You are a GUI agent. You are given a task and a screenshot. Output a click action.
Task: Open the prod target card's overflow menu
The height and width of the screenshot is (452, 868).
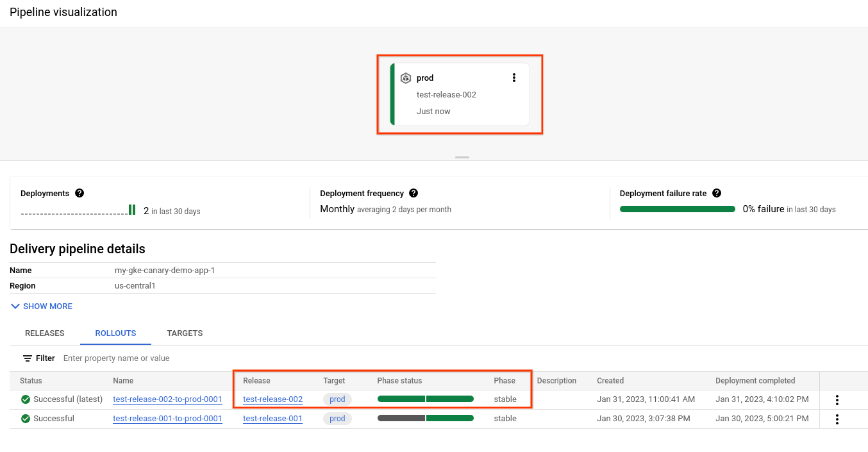point(514,77)
